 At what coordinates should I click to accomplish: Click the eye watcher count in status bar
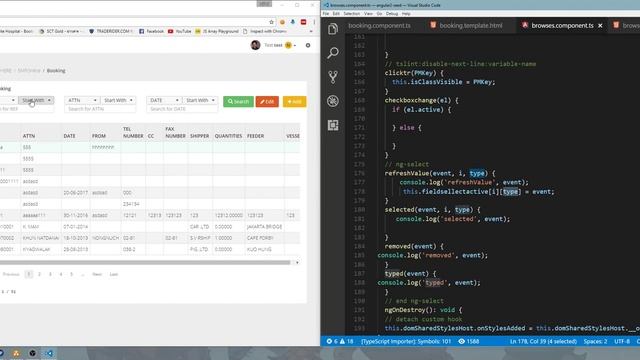pos(469,341)
